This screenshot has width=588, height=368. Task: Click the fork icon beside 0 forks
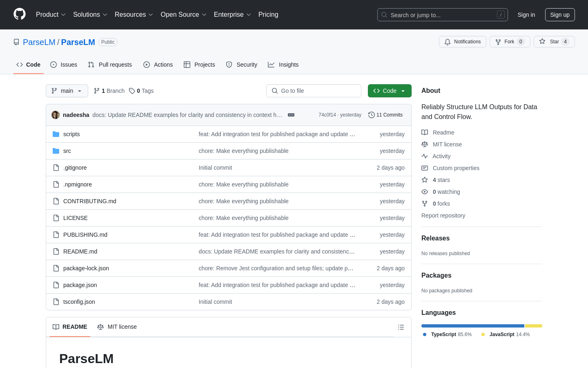pos(425,204)
